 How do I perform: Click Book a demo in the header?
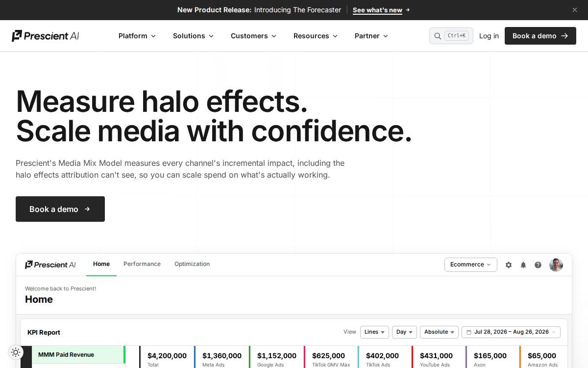click(540, 36)
